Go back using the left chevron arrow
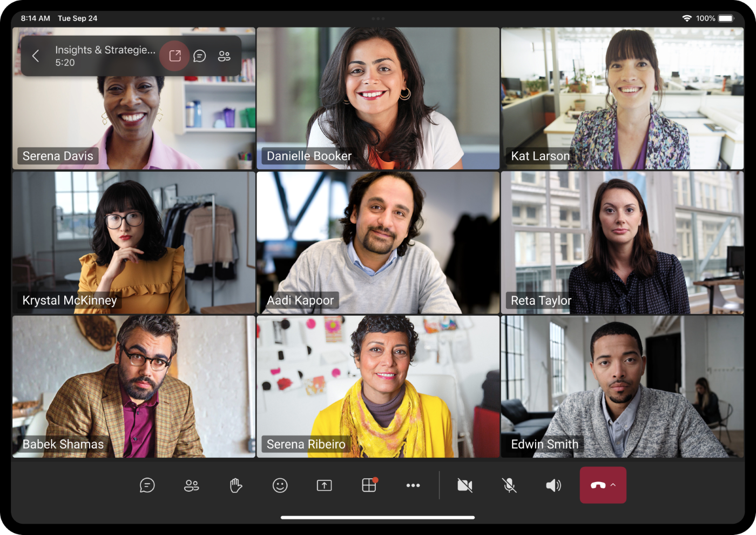The width and height of the screenshot is (756, 535). click(36, 56)
